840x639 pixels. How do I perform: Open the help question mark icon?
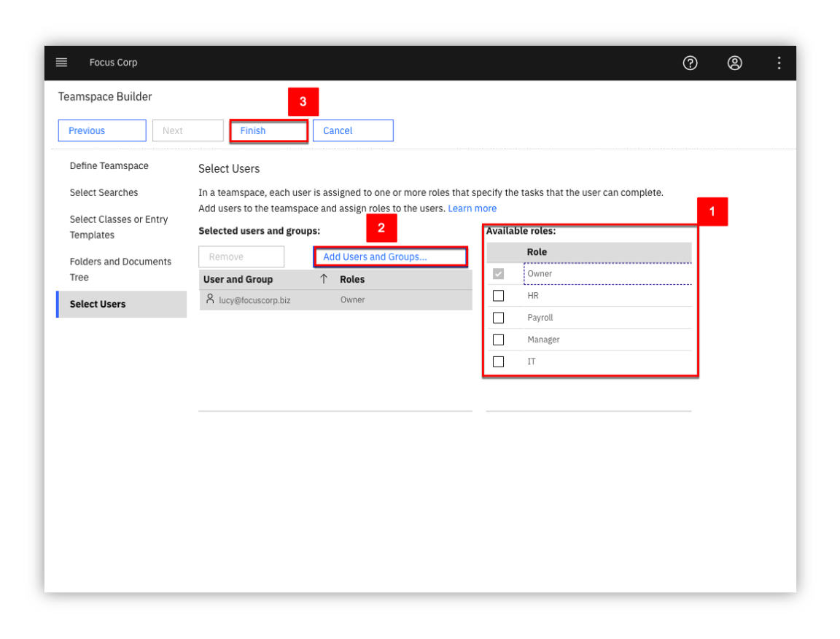coord(690,63)
